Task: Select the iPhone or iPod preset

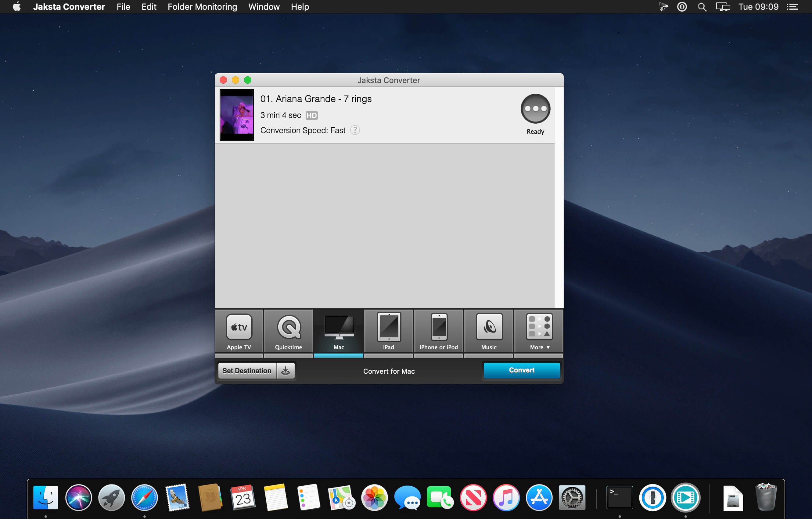Action: pos(438,331)
